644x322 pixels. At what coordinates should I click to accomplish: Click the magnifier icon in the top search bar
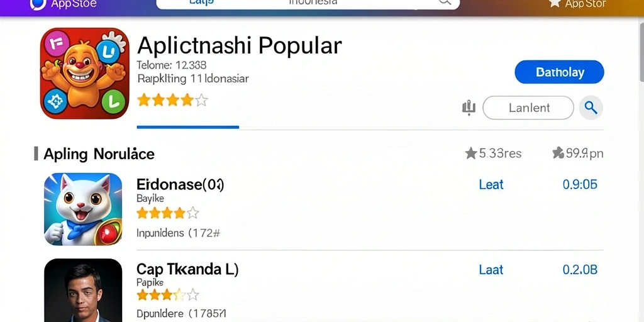[x=445, y=2]
